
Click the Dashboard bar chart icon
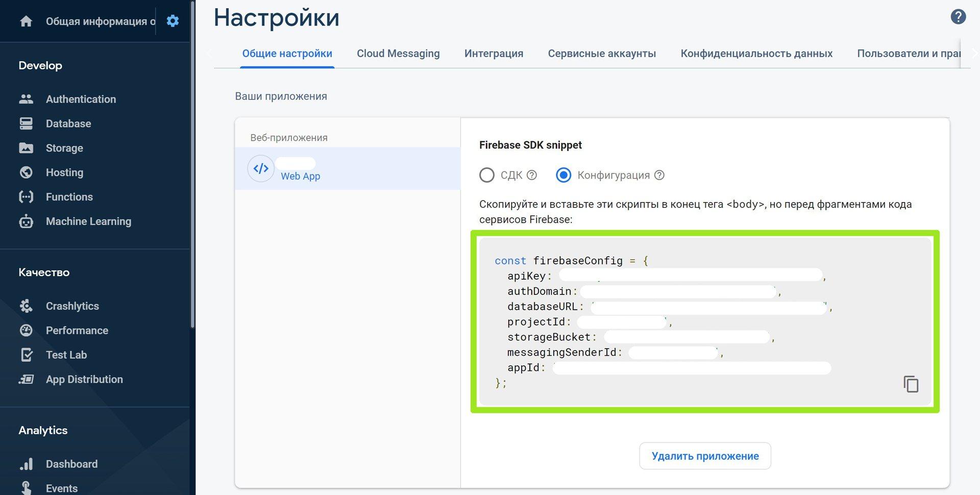point(26,464)
